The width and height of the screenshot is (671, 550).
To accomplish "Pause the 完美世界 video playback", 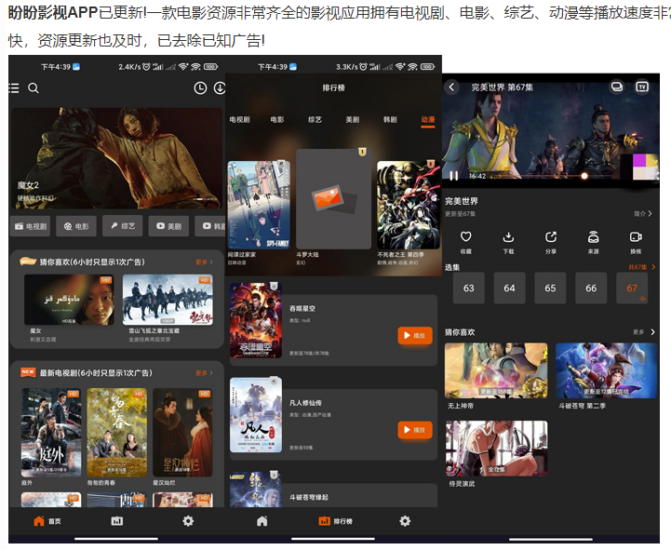I will (455, 176).
